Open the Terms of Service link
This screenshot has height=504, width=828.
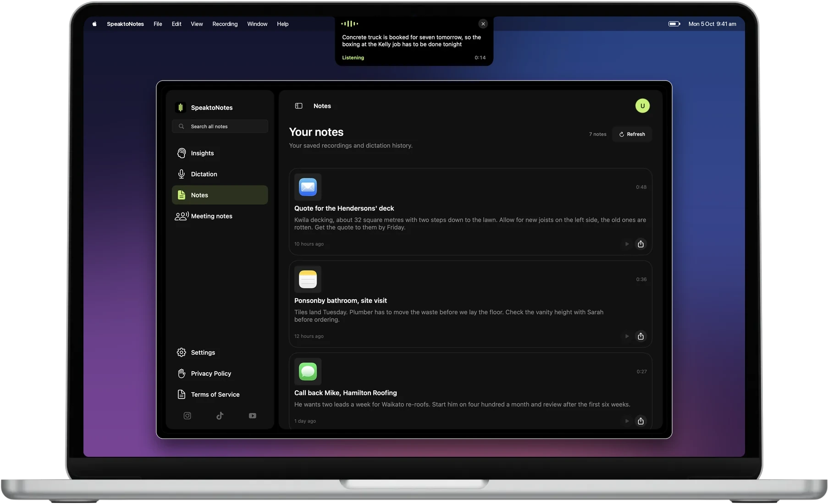pos(220,394)
